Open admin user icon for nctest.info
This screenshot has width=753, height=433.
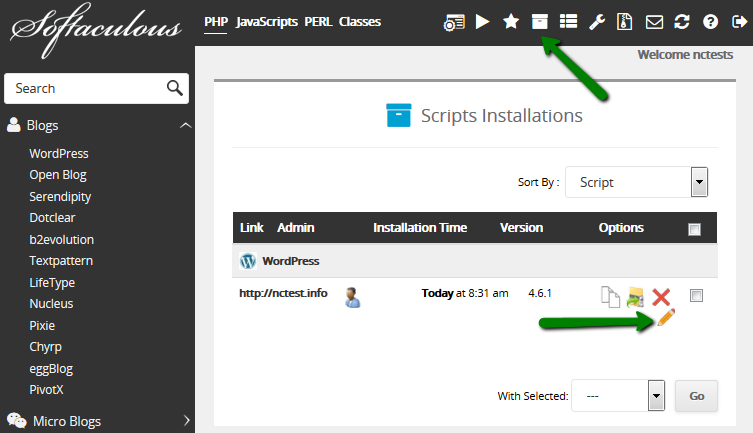[x=352, y=297]
